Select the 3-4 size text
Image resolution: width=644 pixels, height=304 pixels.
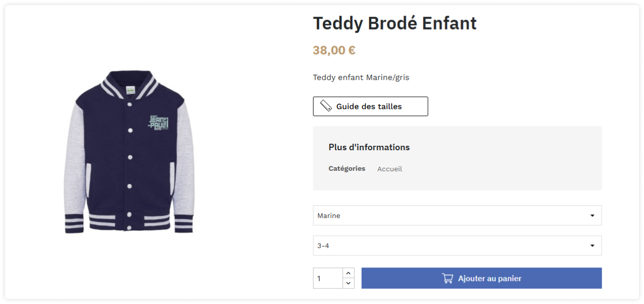pos(323,246)
